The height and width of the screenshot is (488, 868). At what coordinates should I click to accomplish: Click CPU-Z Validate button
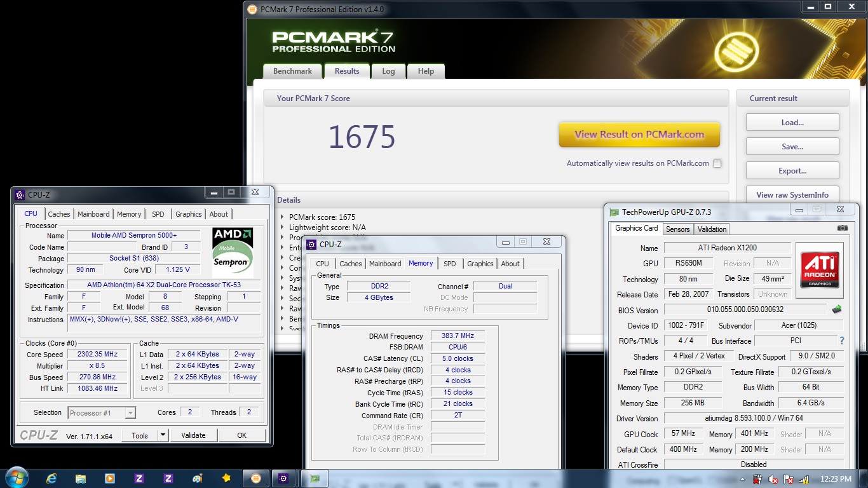click(x=193, y=435)
